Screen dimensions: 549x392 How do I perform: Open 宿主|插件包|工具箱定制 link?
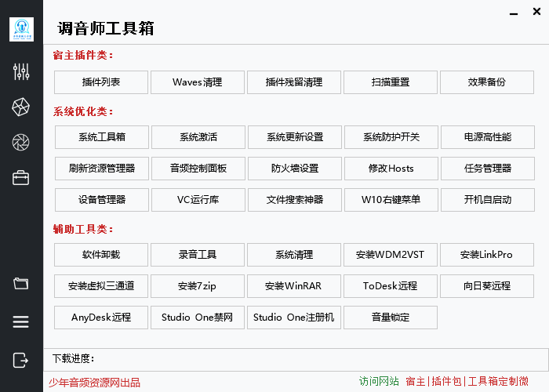[x=467, y=381]
